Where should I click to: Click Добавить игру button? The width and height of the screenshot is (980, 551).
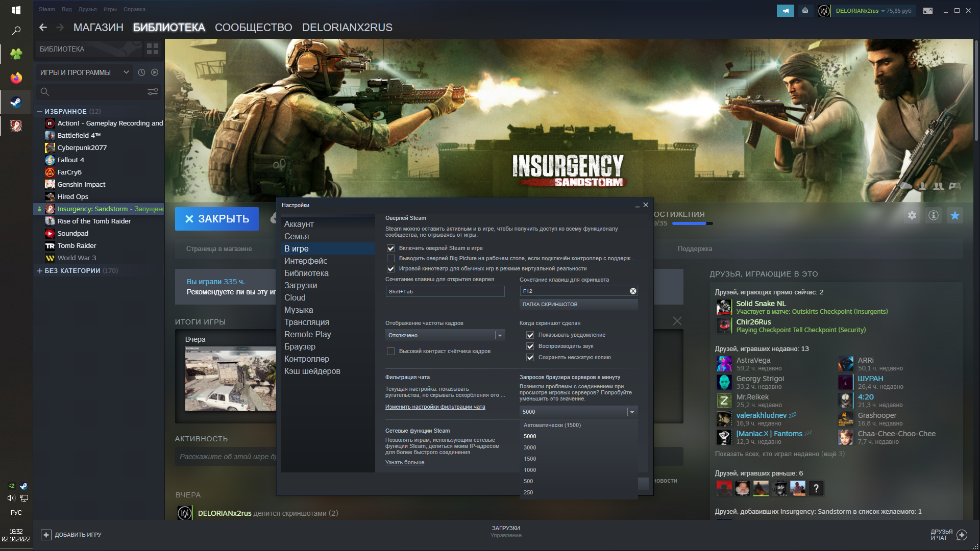71,535
